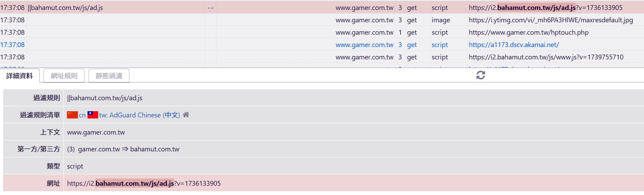The height and width of the screenshot is (195, 644).
Task: Click the gamer.com.tw ⇒ bahamut.com.tw party entry
Action: [128, 149]
